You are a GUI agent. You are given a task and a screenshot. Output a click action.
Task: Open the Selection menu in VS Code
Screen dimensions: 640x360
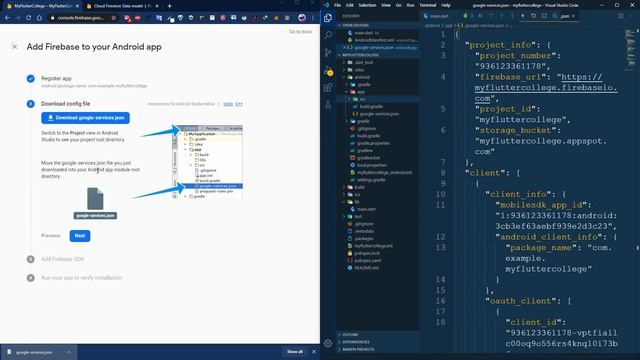click(x=367, y=5)
